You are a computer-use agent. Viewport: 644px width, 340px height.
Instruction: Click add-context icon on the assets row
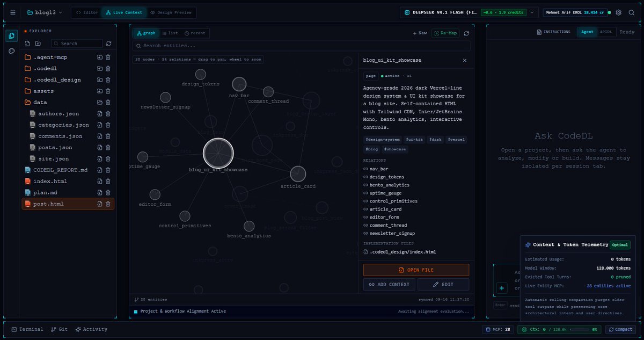(x=100, y=91)
